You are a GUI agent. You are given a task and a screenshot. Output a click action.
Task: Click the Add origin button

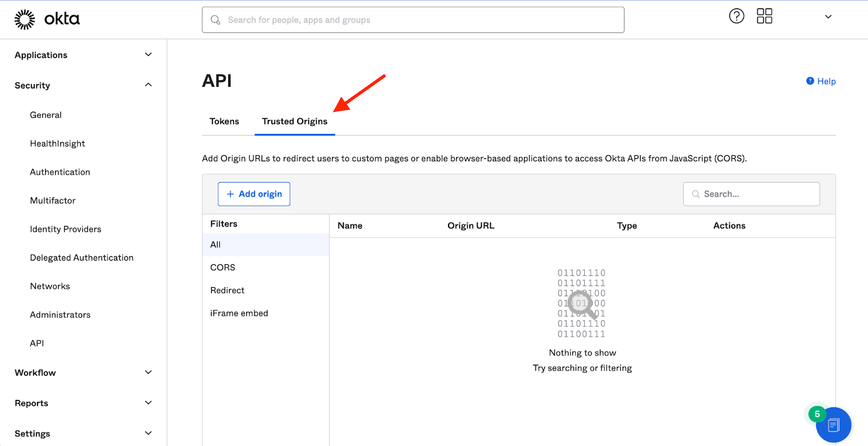[254, 194]
